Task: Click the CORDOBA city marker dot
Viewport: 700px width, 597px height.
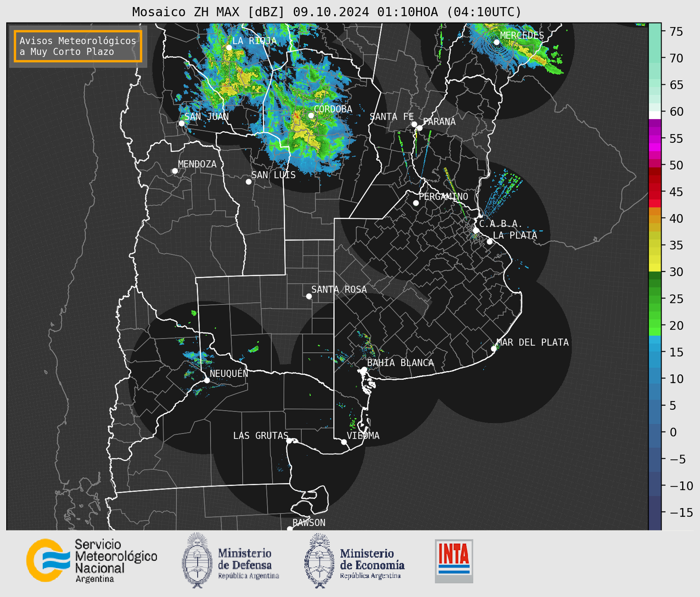Action: tap(311, 115)
